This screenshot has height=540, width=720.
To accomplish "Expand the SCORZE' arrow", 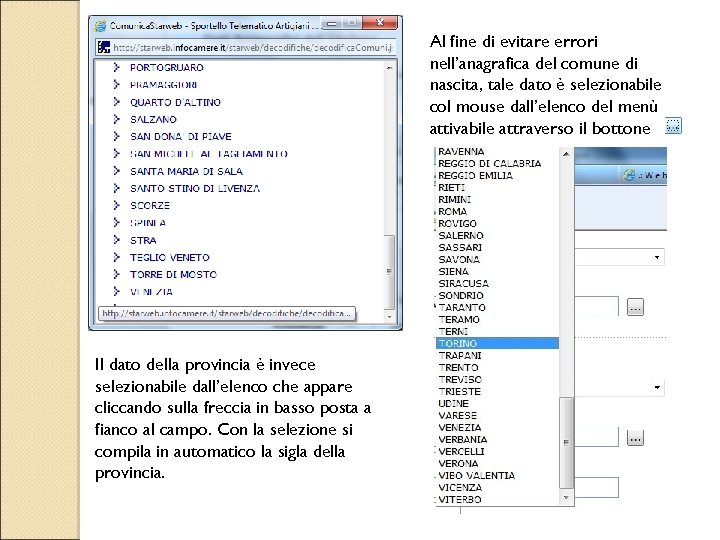I will pyautogui.click(x=116, y=205).
